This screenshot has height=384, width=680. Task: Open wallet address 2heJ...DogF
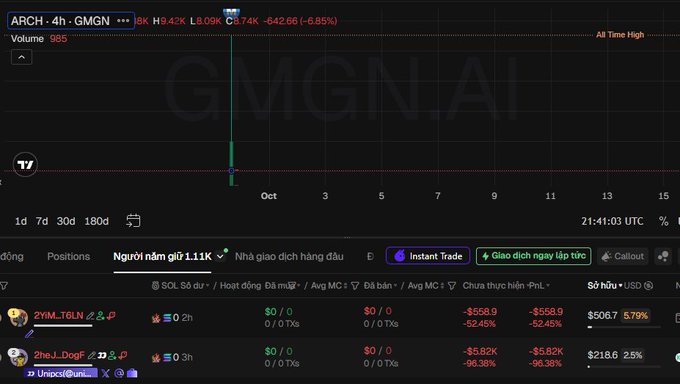tap(59, 355)
